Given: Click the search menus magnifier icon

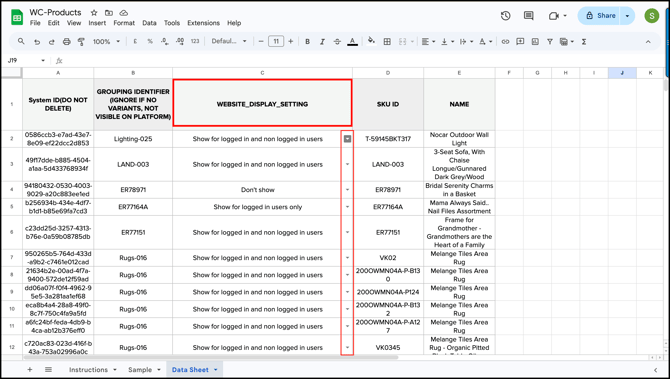Looking at the screenshot, I should [x=21, y=41].
